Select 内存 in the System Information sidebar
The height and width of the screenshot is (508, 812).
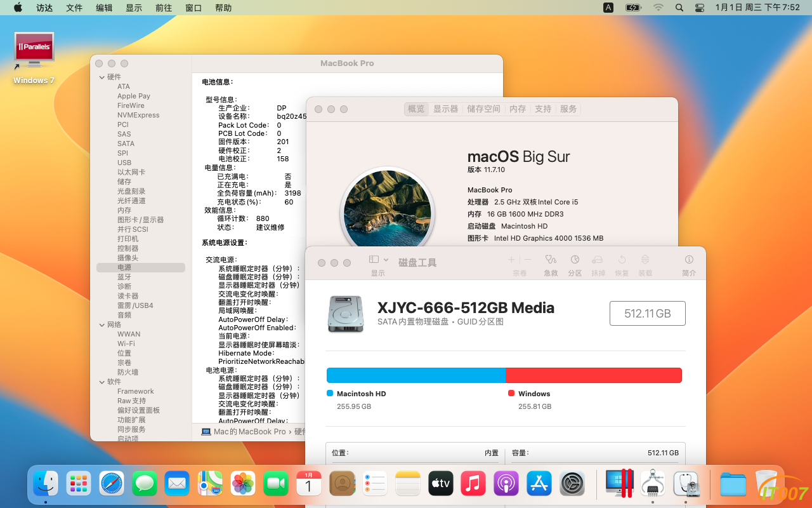click(x=124, y=210)
